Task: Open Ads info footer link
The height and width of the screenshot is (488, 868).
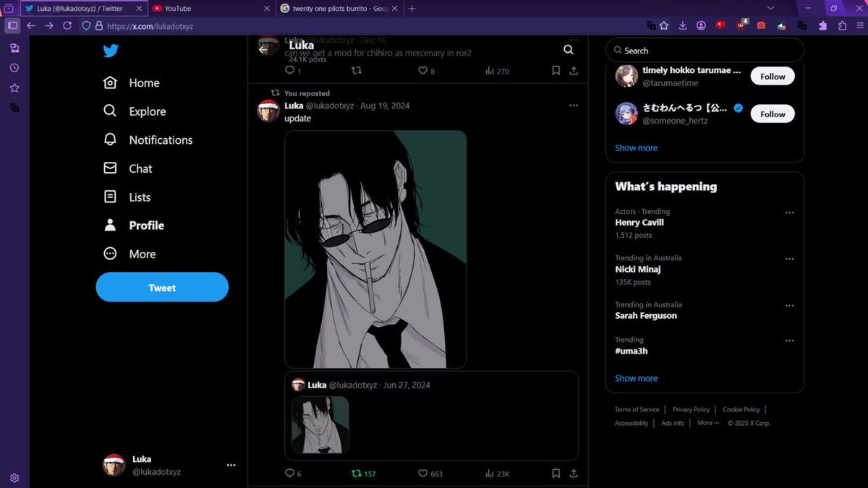Action: pyautogui.click(x=673, y=423)
